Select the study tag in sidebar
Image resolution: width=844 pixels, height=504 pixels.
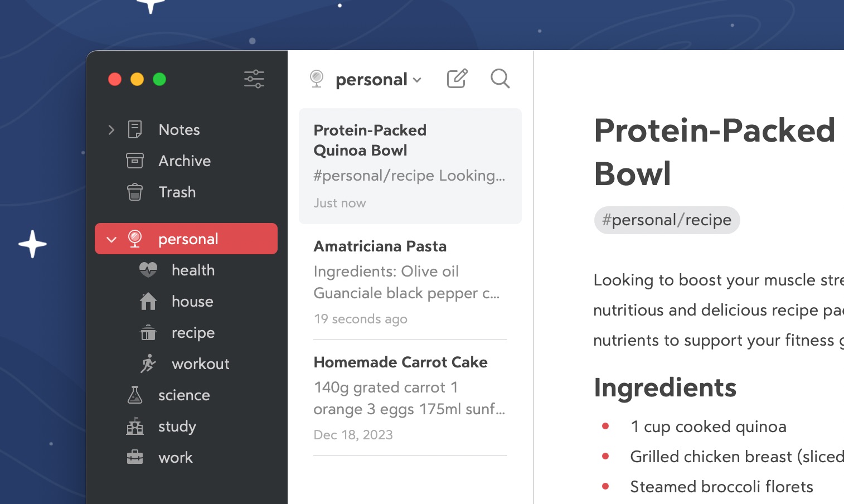[x=177, y=427]
